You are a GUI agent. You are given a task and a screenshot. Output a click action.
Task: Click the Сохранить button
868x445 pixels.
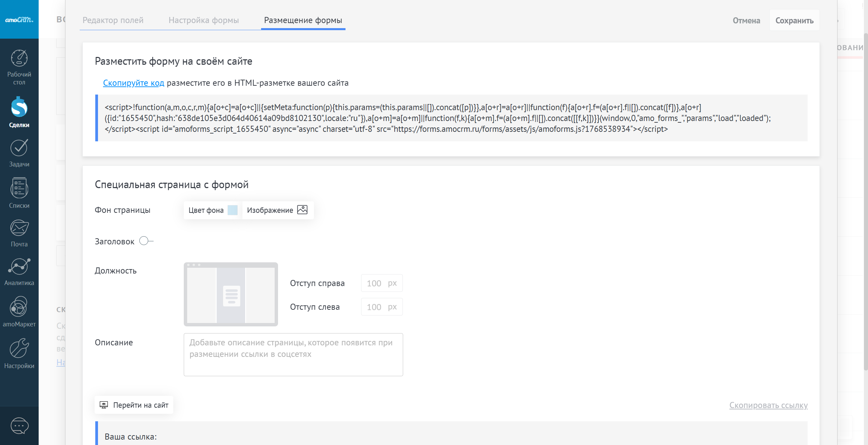pos(794,21)
